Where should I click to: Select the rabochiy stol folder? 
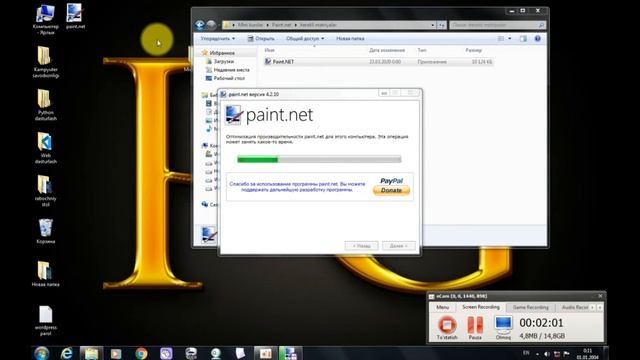pos(45,191)
